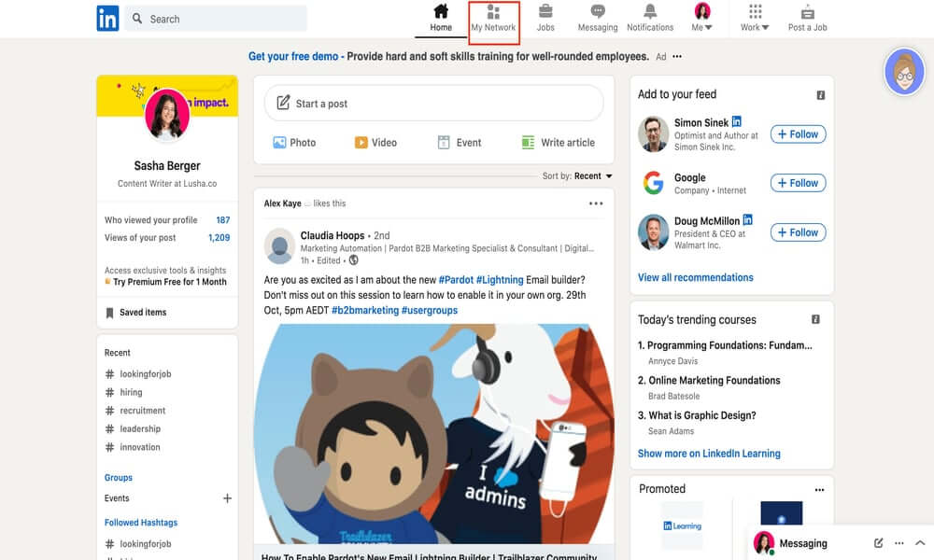Open the Google company logo
Viewport: 934px width, 560px height.
[x=654, y=183]
